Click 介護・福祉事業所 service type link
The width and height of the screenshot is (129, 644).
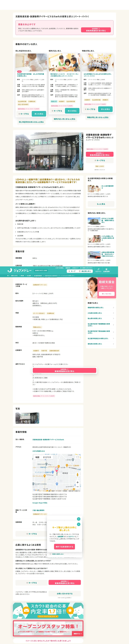(38, 510)
